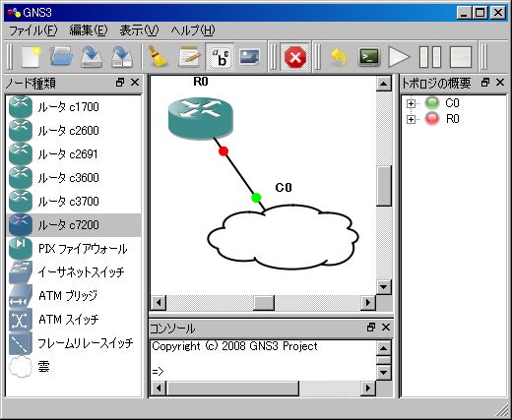Open the 表示(V) menu
Viewport: 512px width, 420px height.
click(x=139, y=30)
